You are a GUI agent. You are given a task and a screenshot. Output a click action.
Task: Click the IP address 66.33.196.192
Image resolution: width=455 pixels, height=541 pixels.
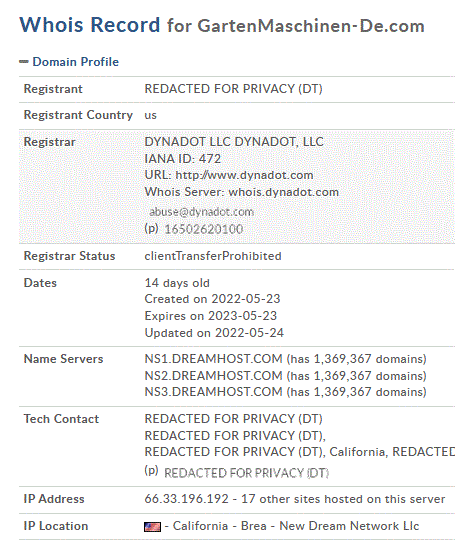point(186,499)
